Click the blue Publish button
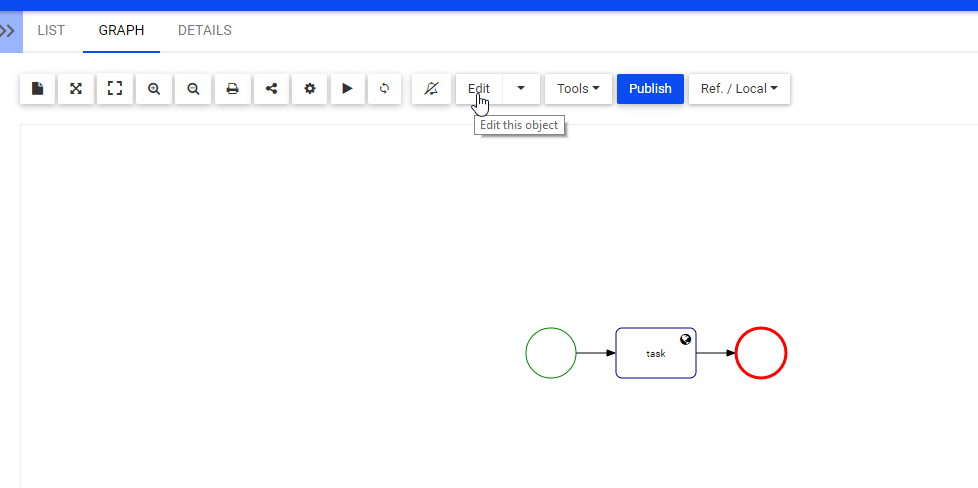This screenshot has height=488, width=978. (651, 89)
